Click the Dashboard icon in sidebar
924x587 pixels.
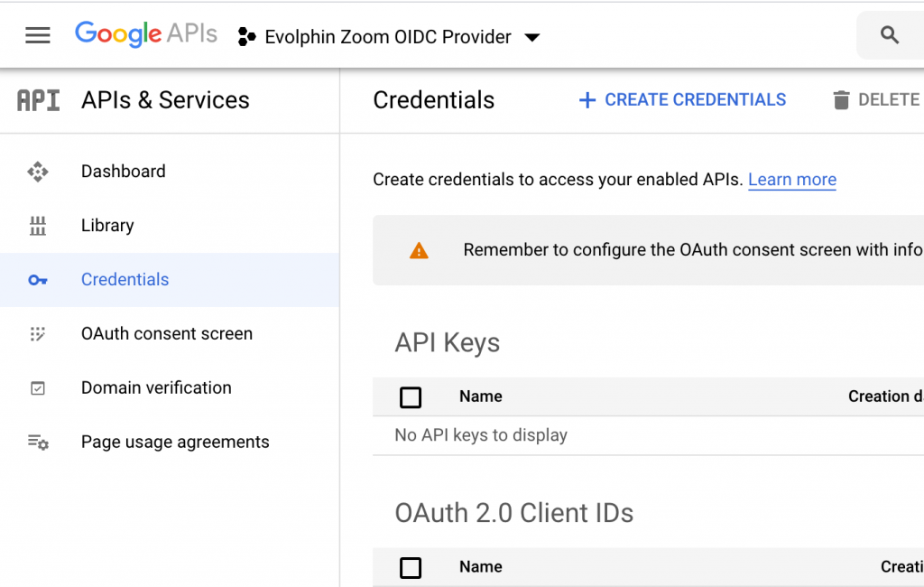click(38, 172)
